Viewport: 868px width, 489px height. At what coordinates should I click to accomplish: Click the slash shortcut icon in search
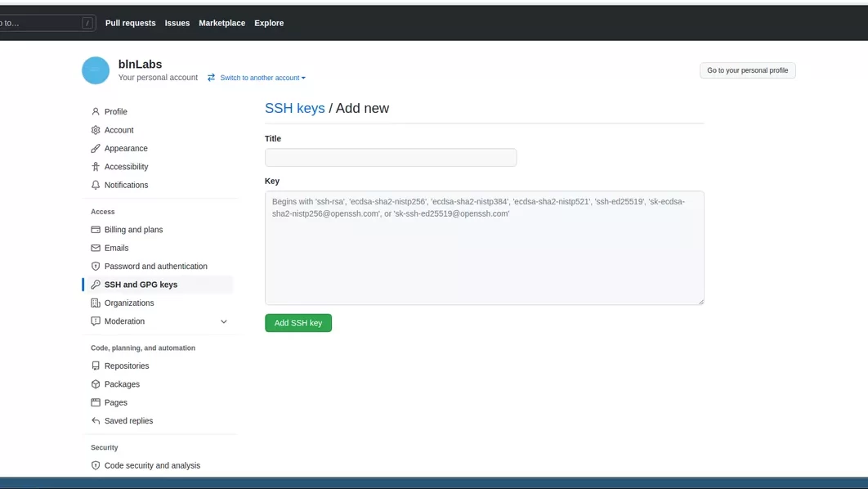click(x=87, y=23)
